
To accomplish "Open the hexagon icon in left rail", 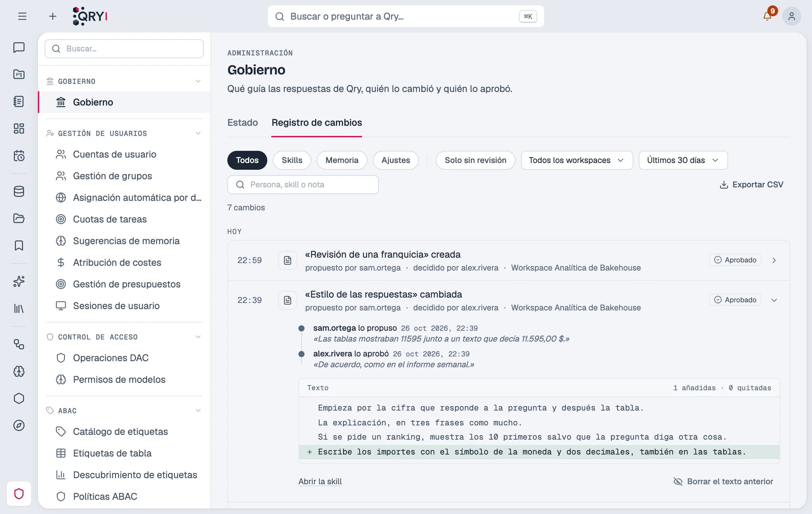I will [19, 398].
